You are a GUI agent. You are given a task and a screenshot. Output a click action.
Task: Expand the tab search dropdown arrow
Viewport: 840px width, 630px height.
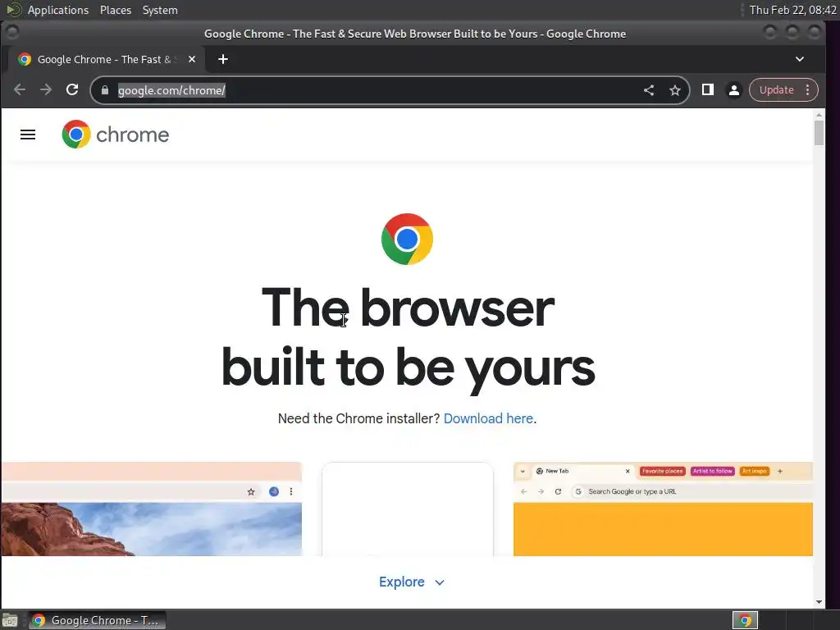pyautogui.click(x=800, y=59)
